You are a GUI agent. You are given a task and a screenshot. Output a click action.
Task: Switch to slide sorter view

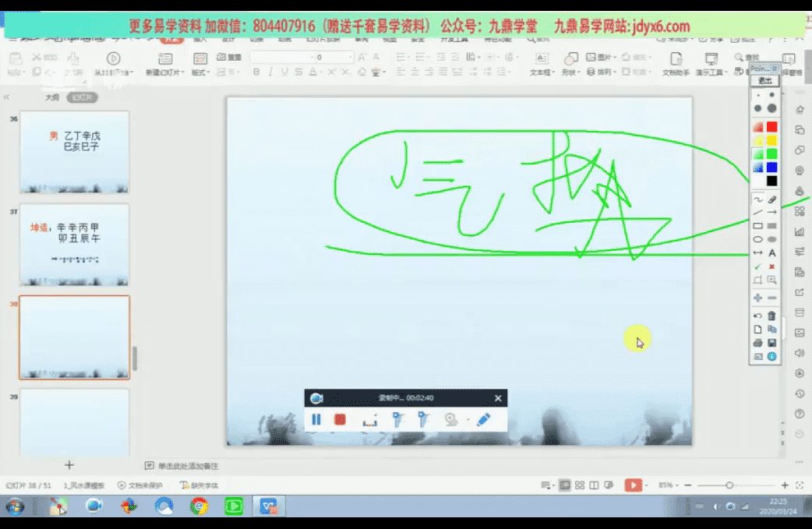pyautogui.click(x=579, y=485)
